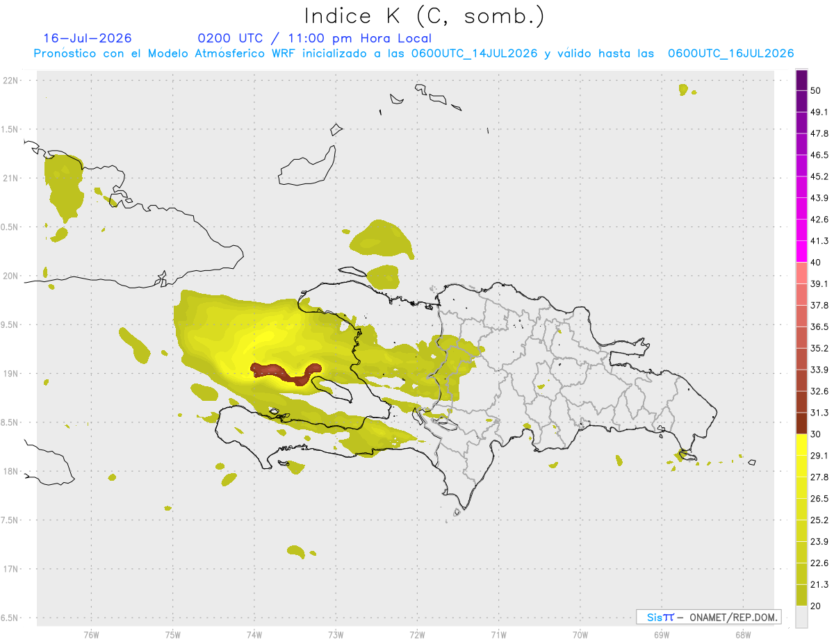The height and width of the screenshot is (644, 834).
Task: Click the colorbar value '20'
Action: [817, 606]
